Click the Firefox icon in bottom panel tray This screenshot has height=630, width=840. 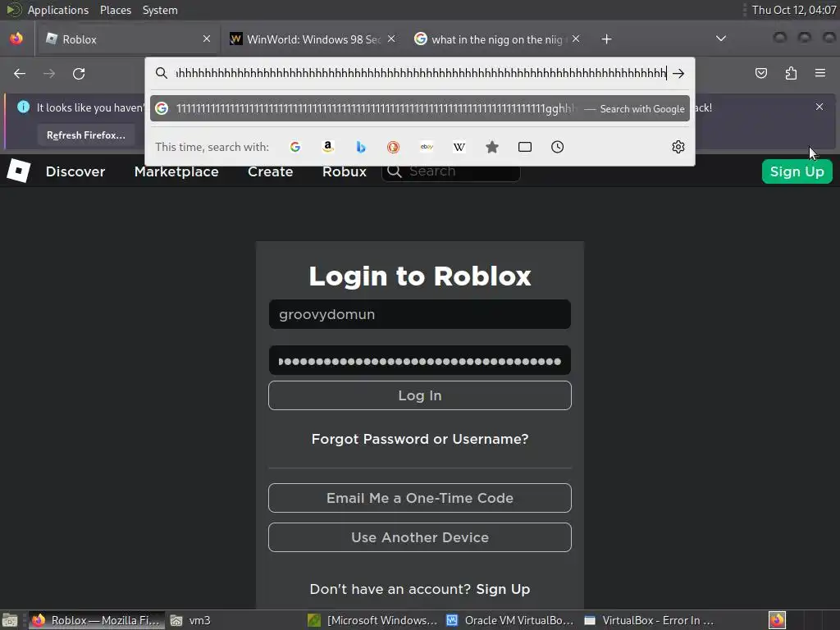coord(777,620)
